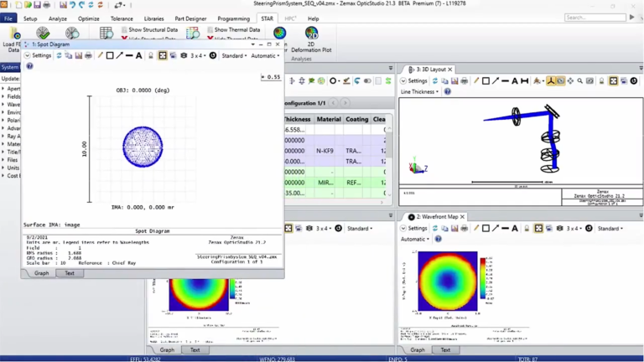Go to next configuration arrow

345,102
